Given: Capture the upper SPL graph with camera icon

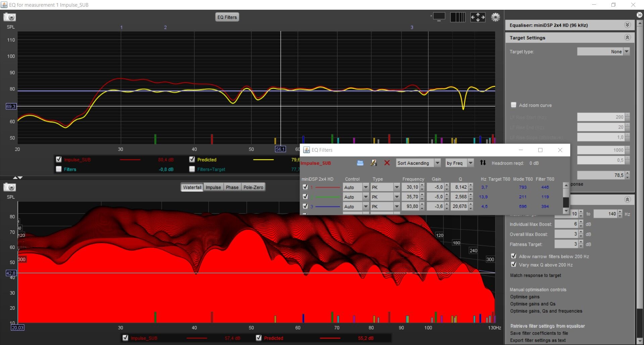Looking at the screenshot, I should coord(10,17).
